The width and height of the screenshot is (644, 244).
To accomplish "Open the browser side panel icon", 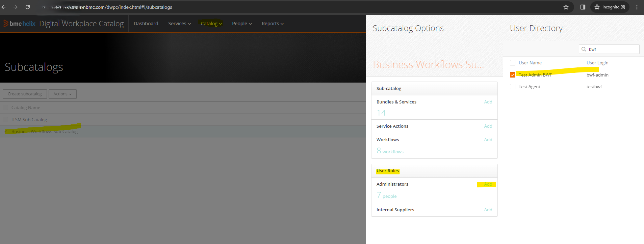I will click(583, 7).
